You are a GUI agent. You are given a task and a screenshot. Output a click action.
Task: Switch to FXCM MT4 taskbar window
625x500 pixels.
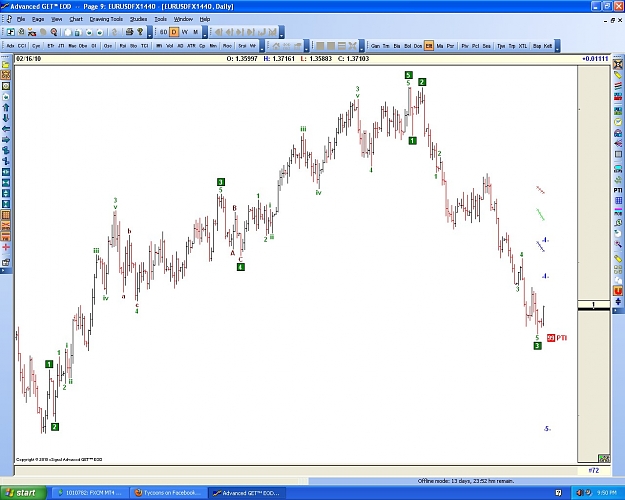(x=91, y=493)
